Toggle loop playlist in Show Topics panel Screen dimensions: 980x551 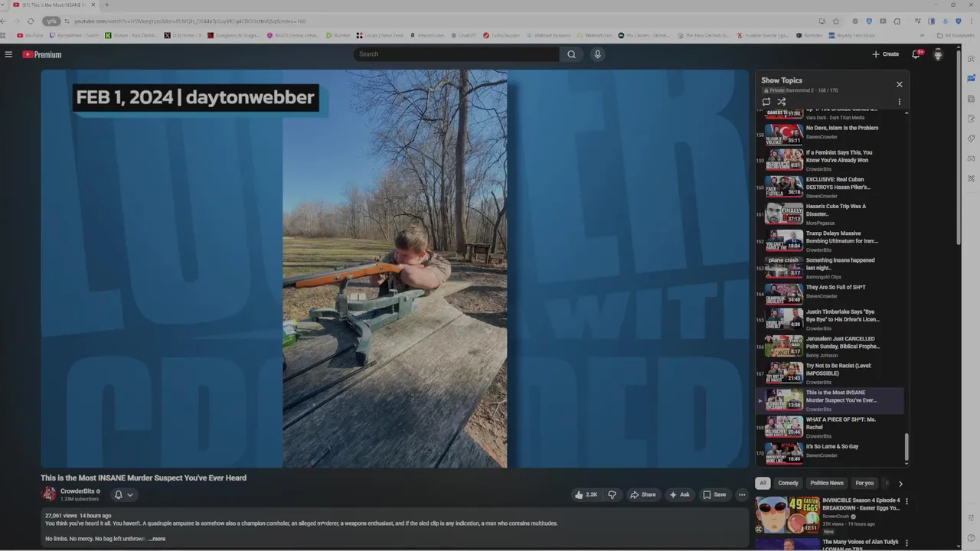(x=766, y=101)
